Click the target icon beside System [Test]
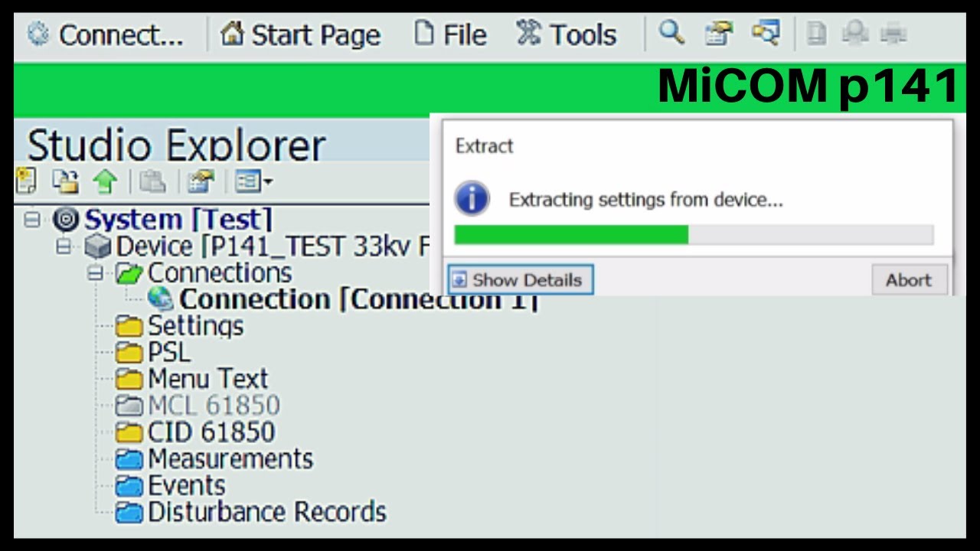Viewport: 980px width, 551px height. [x=67, y=220]
